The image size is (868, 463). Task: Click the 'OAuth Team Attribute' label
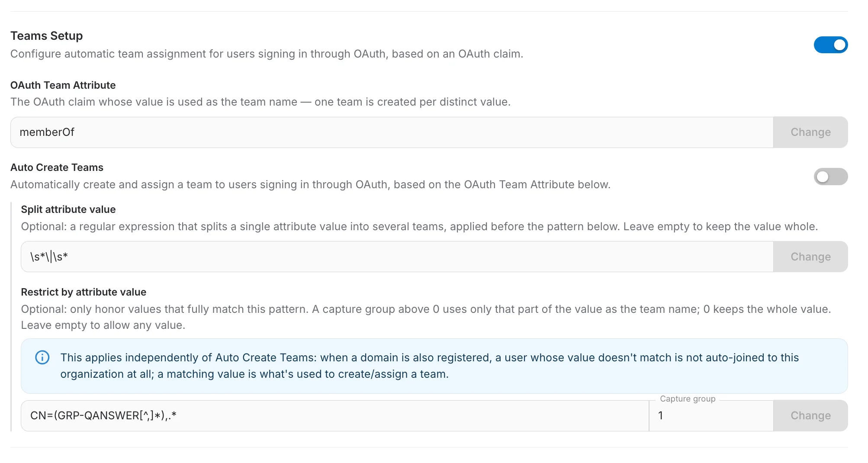[x=63, y=85]
